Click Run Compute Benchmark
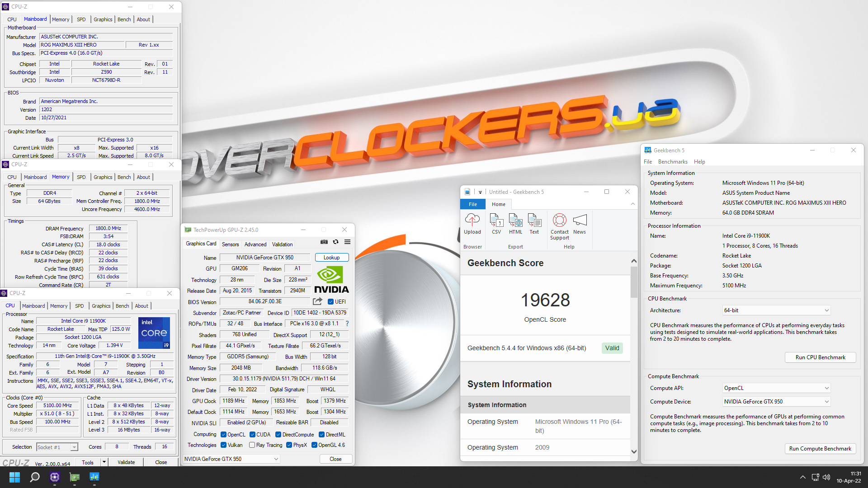Viewport: 868px width, 488px height. click(x=820, y=449)
